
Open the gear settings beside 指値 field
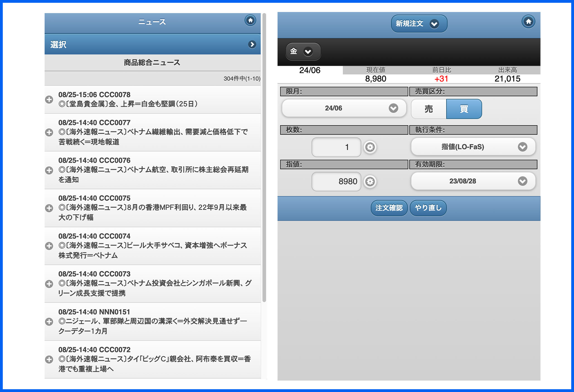pos(370,182)
